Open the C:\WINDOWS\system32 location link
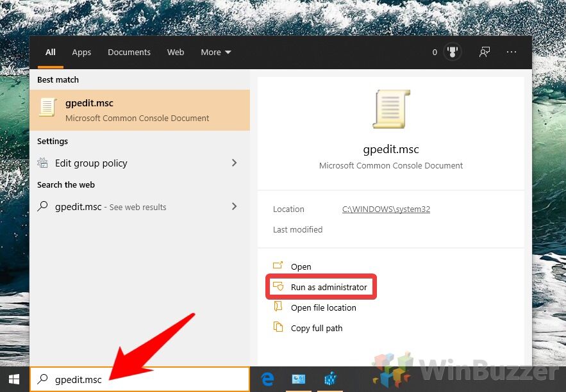The image size is (566, 392). pos(386,209)
